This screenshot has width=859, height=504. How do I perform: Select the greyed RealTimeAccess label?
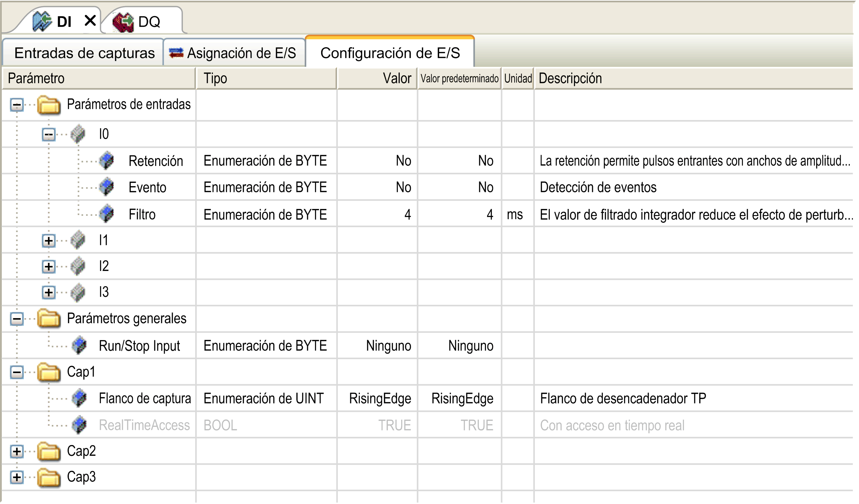(144, 425)
